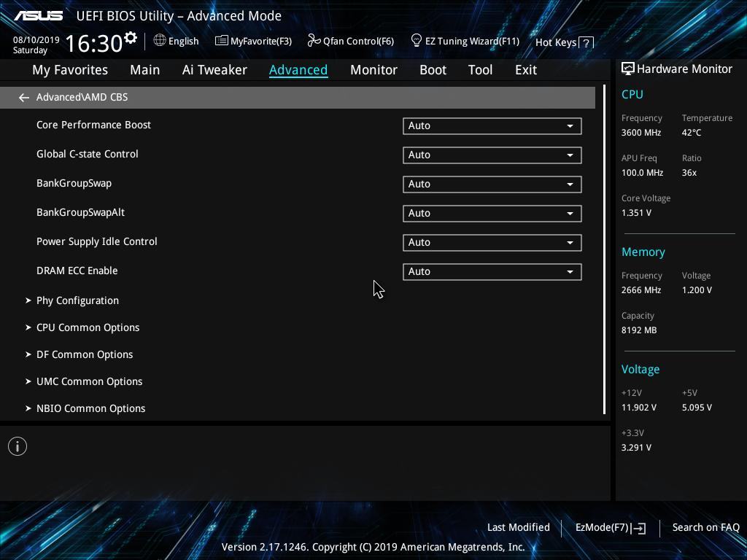Click the +5V value 5.095 V
This screenshot has width=747, height=560.
tap(697, 408)
